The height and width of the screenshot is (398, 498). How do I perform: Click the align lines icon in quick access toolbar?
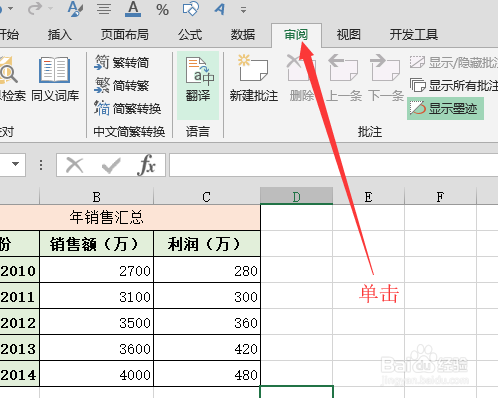[x=104, y=9]
